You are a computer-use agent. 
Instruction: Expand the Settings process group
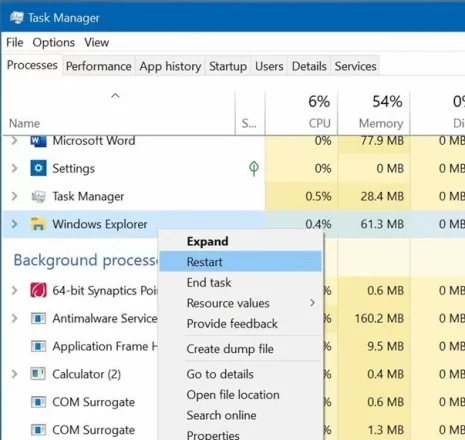click(x=14, y=168)
